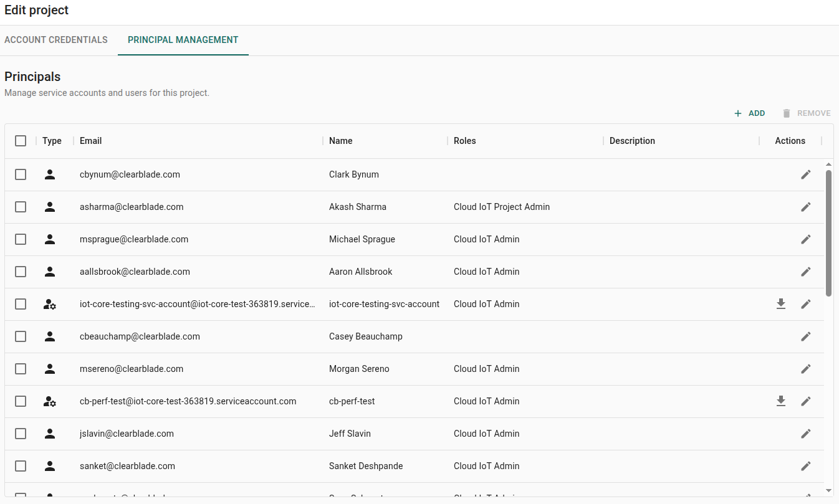839x504 pixels.
Task: Download credentials for cb-perf-test service account
Action: (x=780, y=401)
